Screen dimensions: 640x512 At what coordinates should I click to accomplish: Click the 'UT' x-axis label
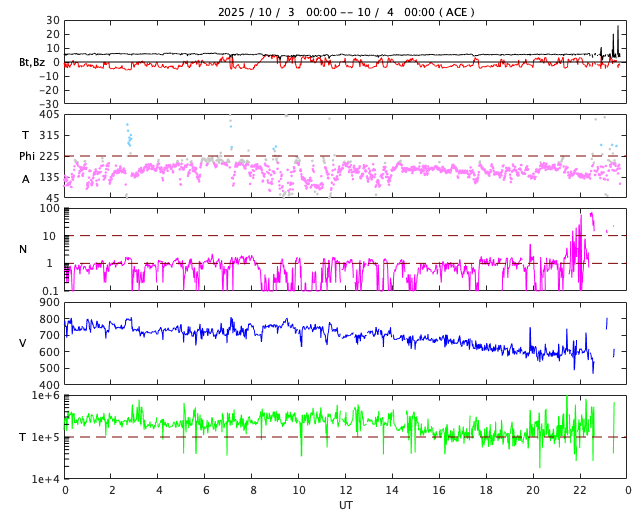pos(346,505)
